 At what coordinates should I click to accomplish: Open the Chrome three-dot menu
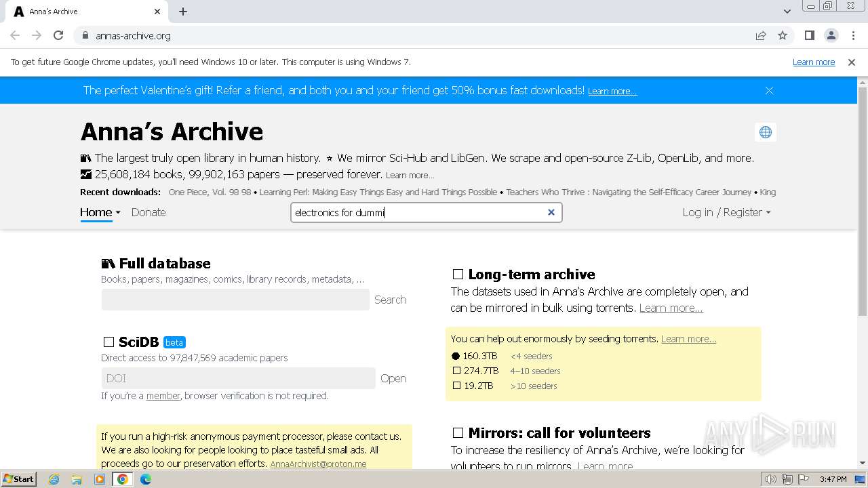(x=853, y=35)
